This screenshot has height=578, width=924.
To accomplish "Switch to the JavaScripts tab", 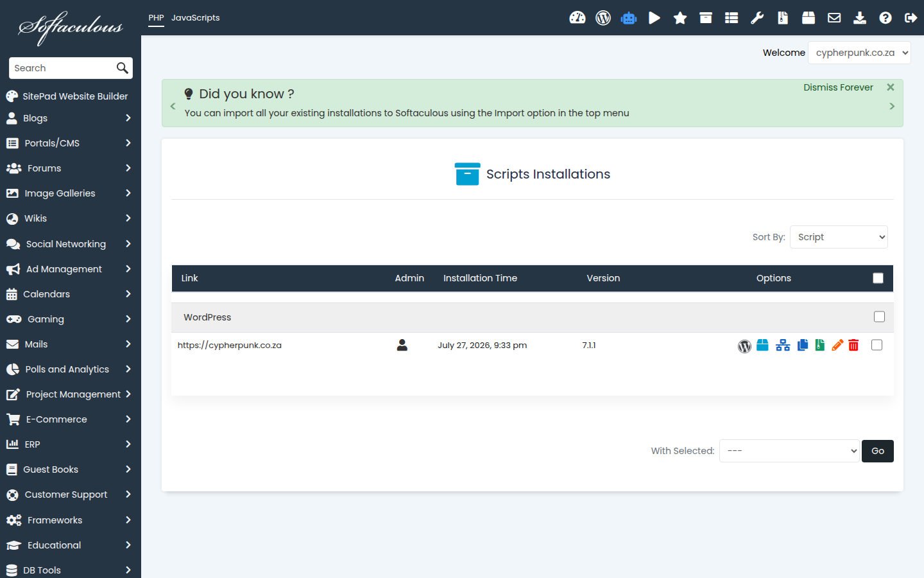I will pyautogui.click(x=195, y=18).
